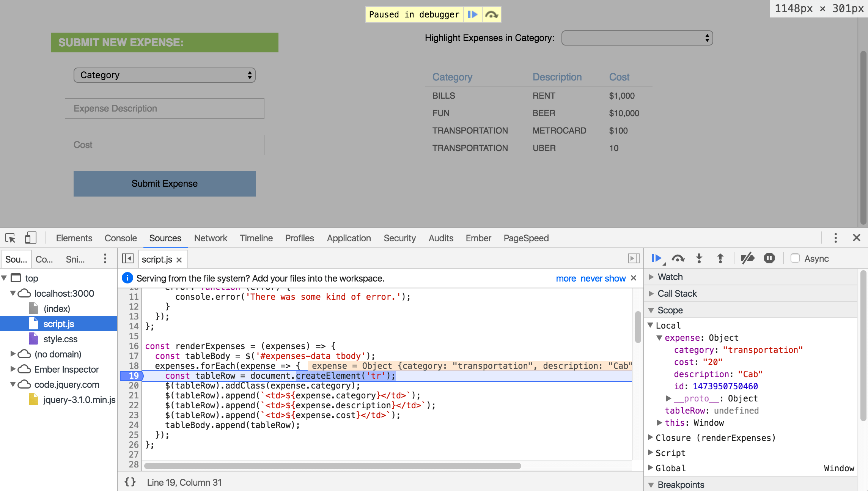The width and height of the screenshot is (868, 491).
Task: Expand the __proto__ object in Scope
Action: (669, 398)
